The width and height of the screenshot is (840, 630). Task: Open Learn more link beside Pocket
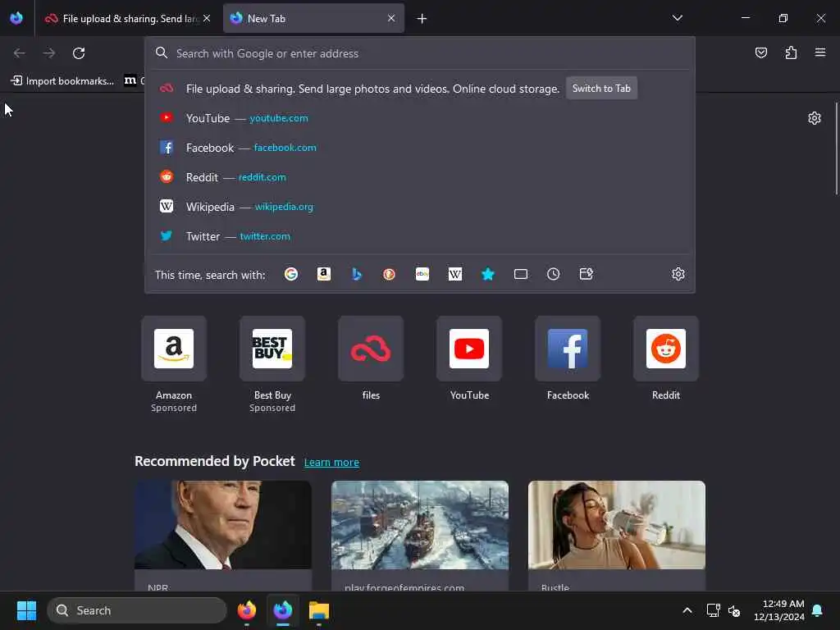pos(331,463)
